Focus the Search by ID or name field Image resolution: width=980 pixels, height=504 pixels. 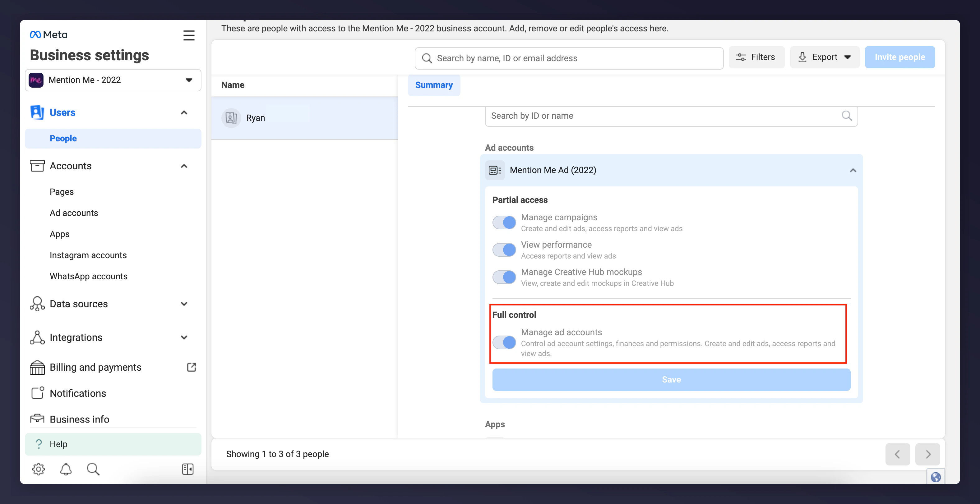point(671,116)
